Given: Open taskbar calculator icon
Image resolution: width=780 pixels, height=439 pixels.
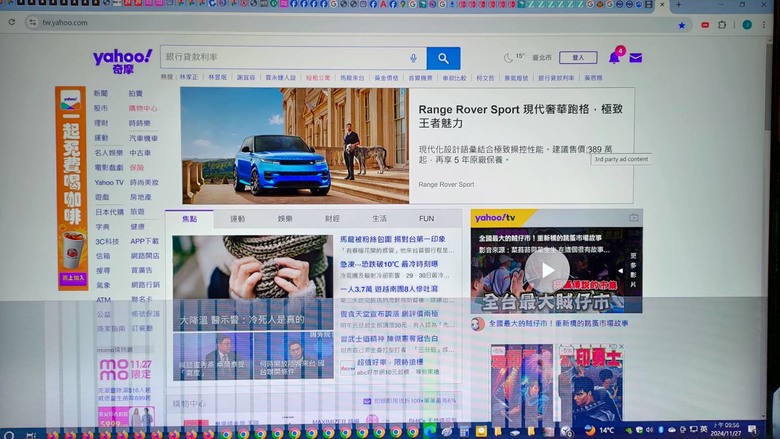Looking at the screenshot, I should [x=464, y=432].
